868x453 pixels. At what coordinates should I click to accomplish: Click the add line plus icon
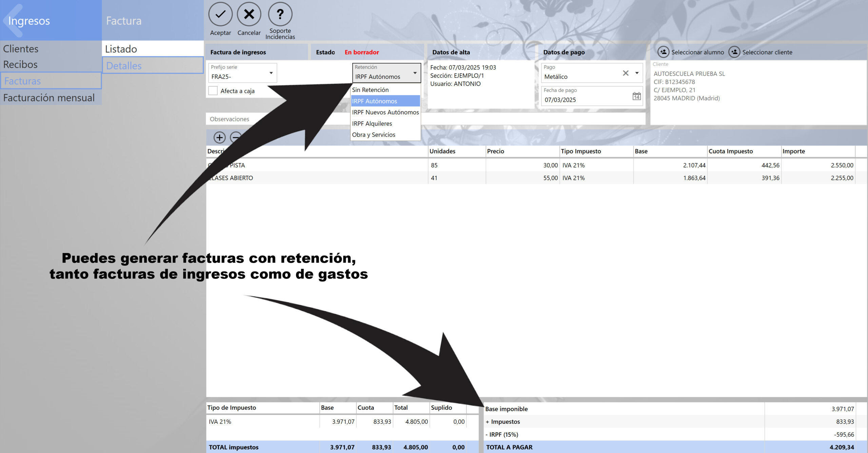click(219, 137)
